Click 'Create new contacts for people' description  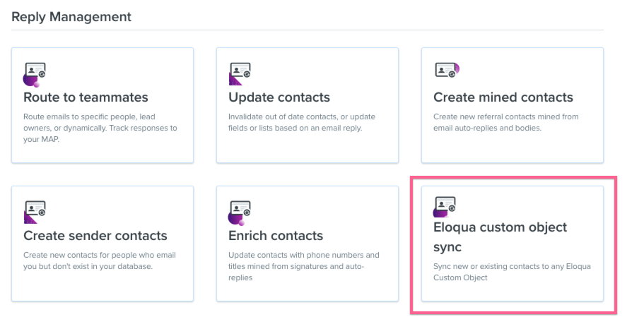(100, 261)
